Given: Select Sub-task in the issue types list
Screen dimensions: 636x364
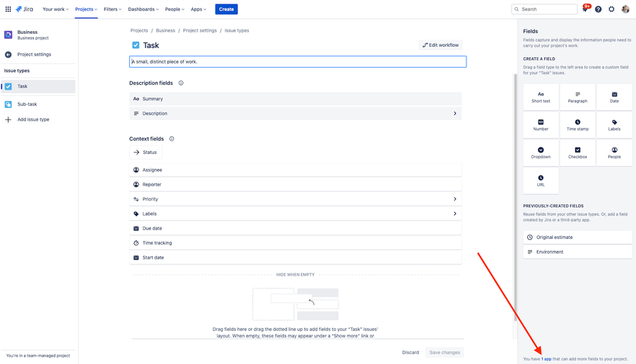Looking at the screenshot, I should [28, 104].
